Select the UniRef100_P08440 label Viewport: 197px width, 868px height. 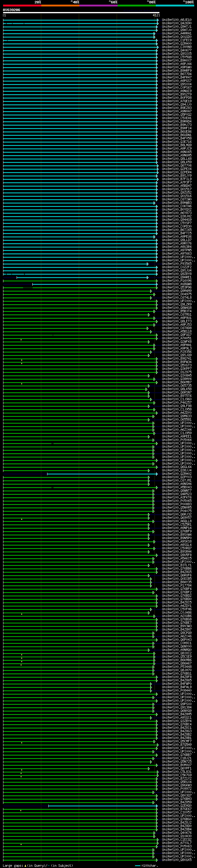[x=177, y=691]
